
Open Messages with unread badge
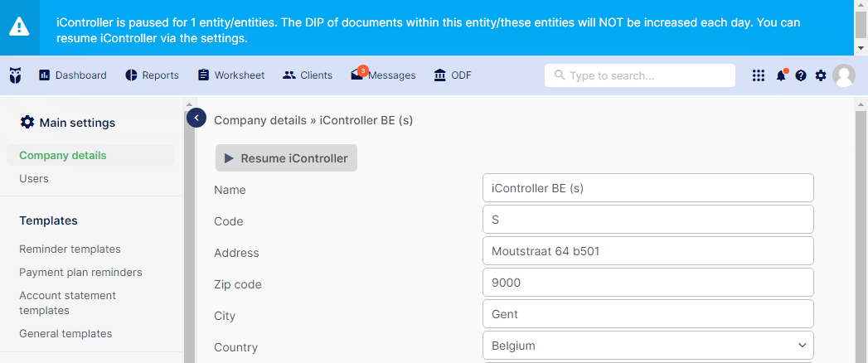coord(384,75)
